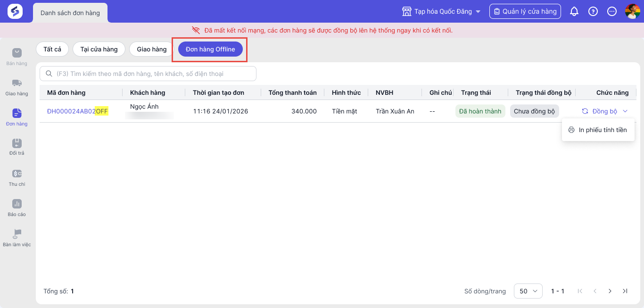Select the Tại cửa hàng filter tab
Viewport: 644px width, 308px height.
point(99,49)
